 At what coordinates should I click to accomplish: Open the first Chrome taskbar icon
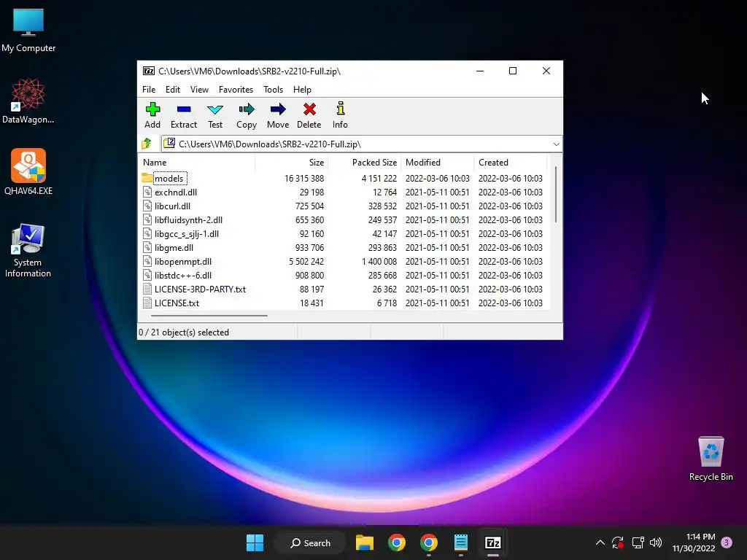pos(396,542)
